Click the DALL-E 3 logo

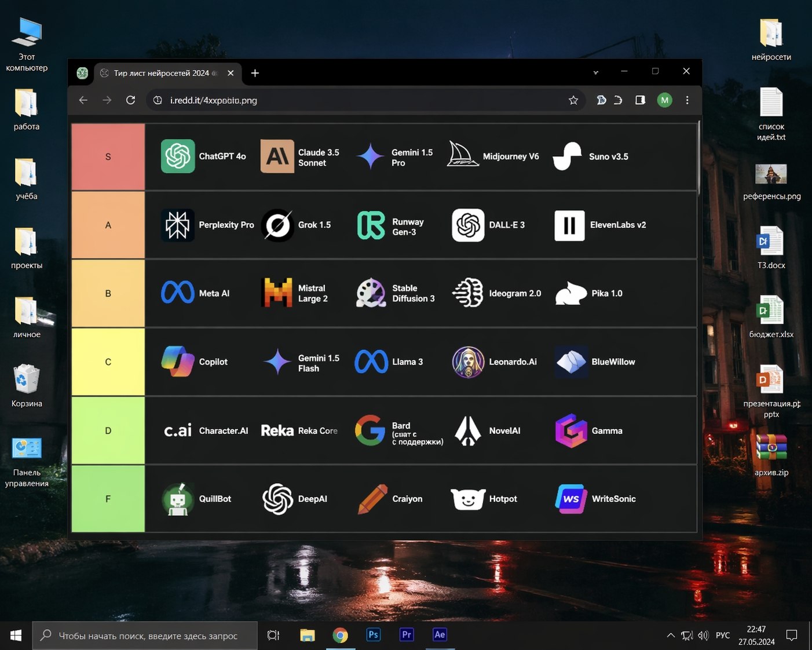(x=468, y=225)
